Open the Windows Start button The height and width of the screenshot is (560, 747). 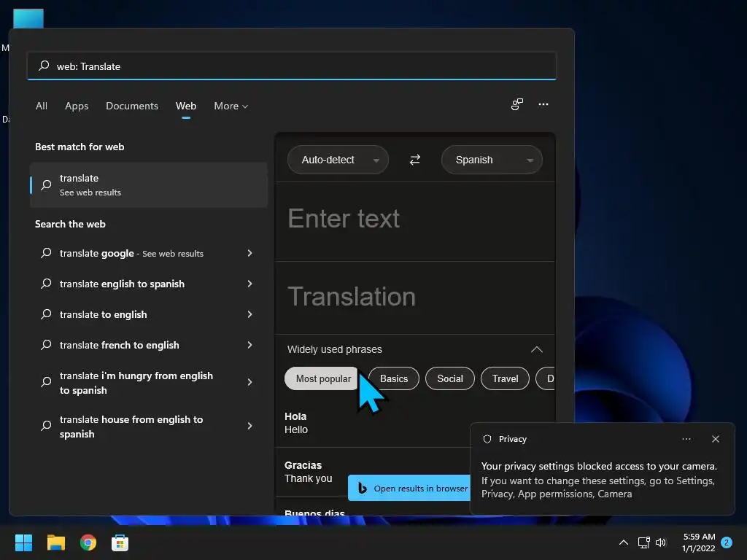tap(23, 542)
